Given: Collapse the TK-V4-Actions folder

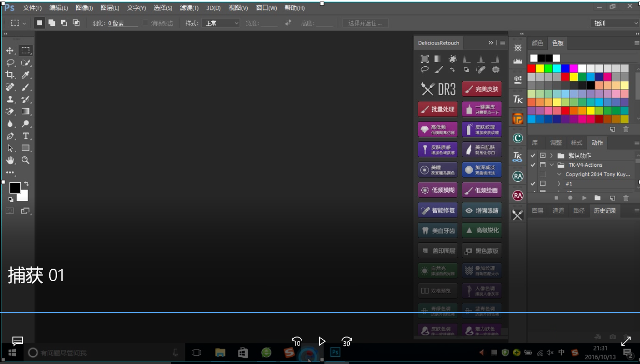Looking at the screenshot, I should (x=551, y=165).
